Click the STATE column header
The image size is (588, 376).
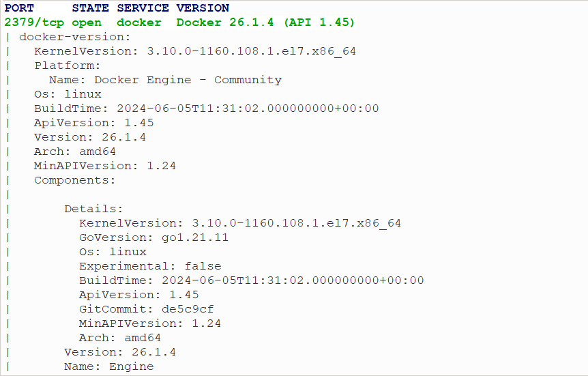tap(90, 8)
